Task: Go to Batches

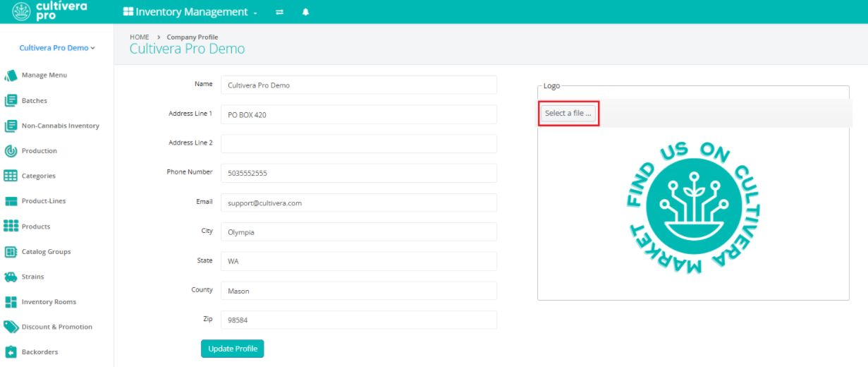Action: (x=35, y=101)
